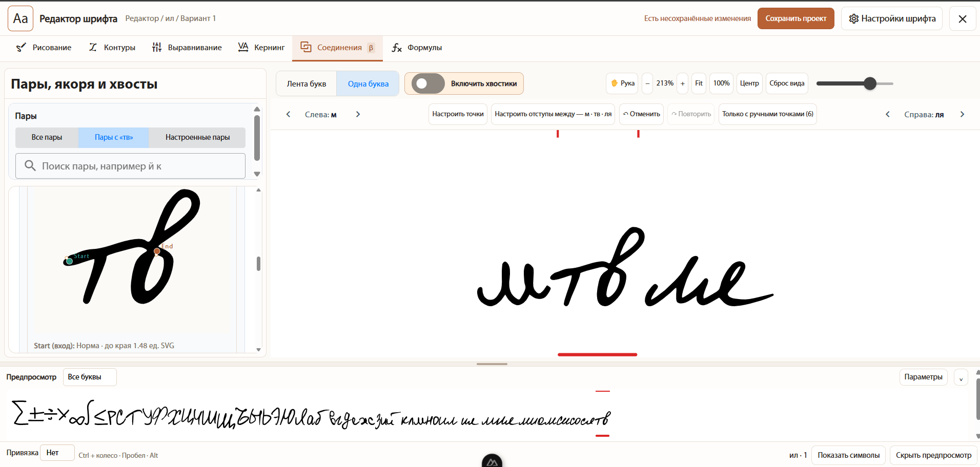Click the zoom slider handle
The width and height of the screenshot is (980, 467).
[x=870, y=83]
